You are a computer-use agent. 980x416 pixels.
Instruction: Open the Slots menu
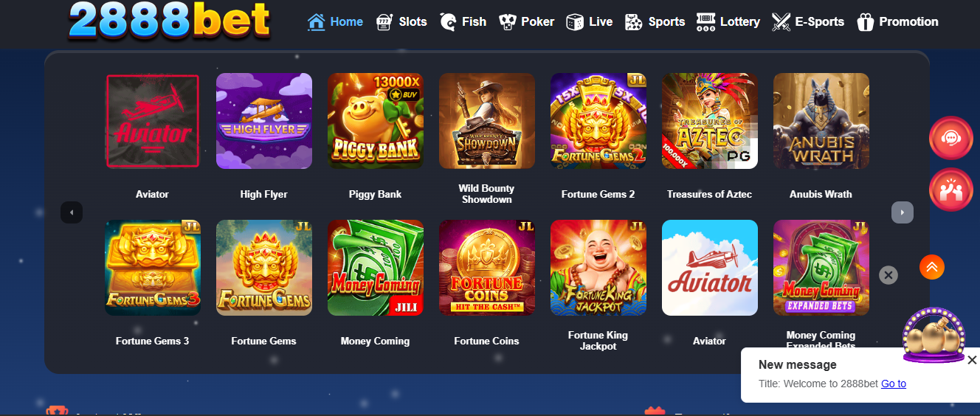coord(401,22)
